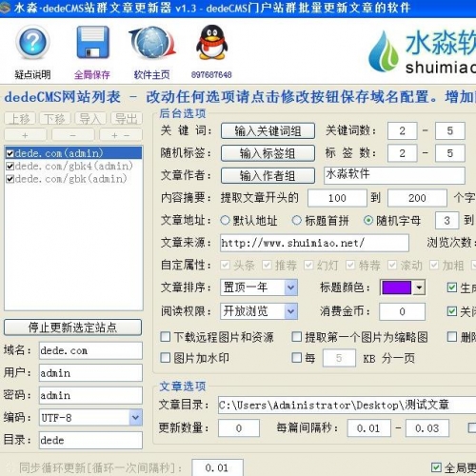Open the 软件主页 globe icon
Screen dimensions: 476x476
[x=152, y=43]
